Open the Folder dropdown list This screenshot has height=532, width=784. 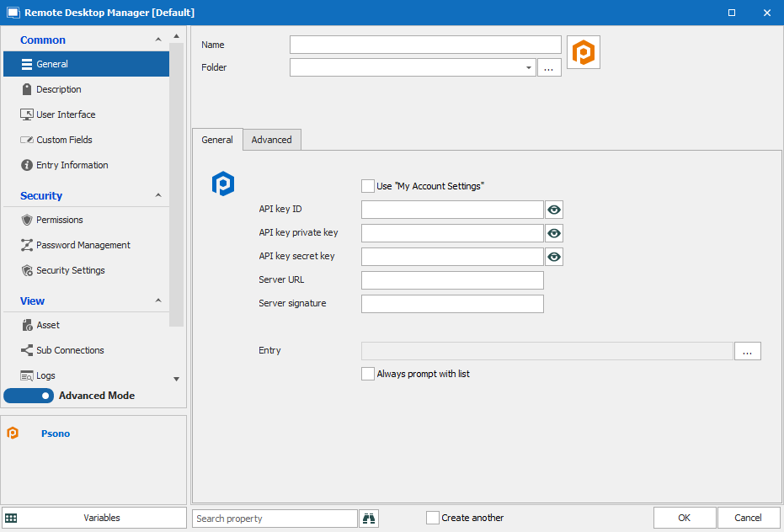coord(528,67)
